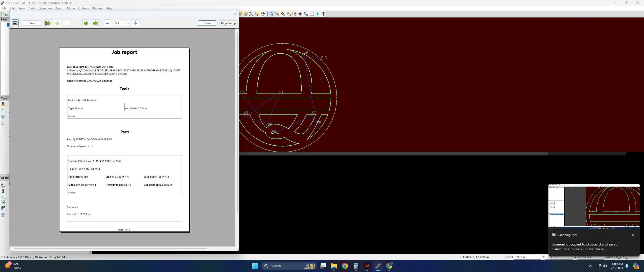Click 'Page 1 of 2' text in report
This screenshot has height=272, width=644.
(x=124, y=229)
